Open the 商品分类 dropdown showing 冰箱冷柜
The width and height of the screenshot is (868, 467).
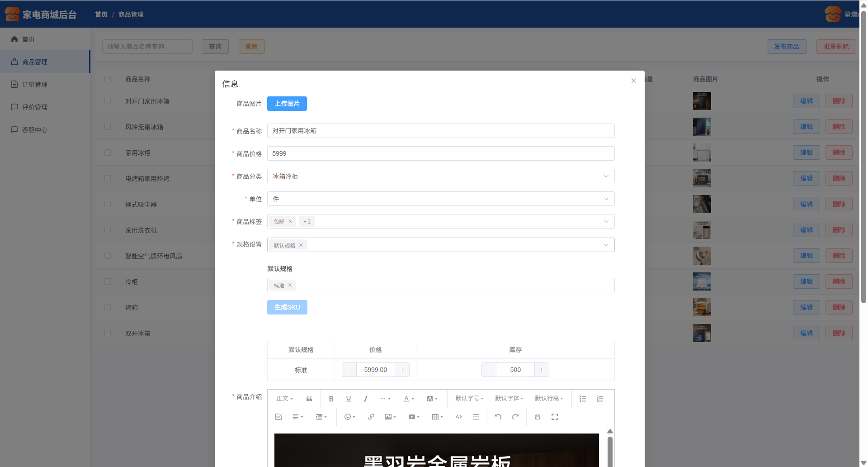click(x=440, y=176)
